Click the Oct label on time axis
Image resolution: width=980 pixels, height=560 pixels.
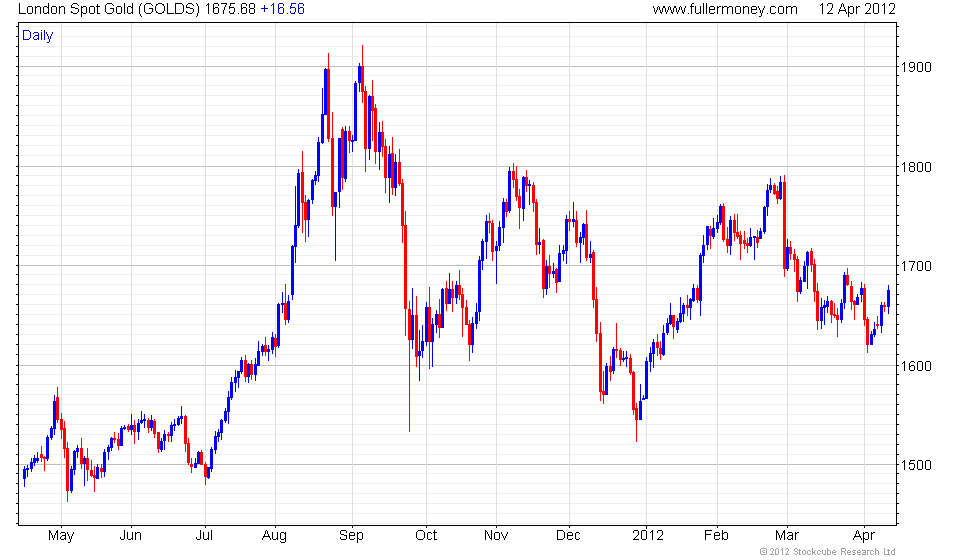point(426,536)
